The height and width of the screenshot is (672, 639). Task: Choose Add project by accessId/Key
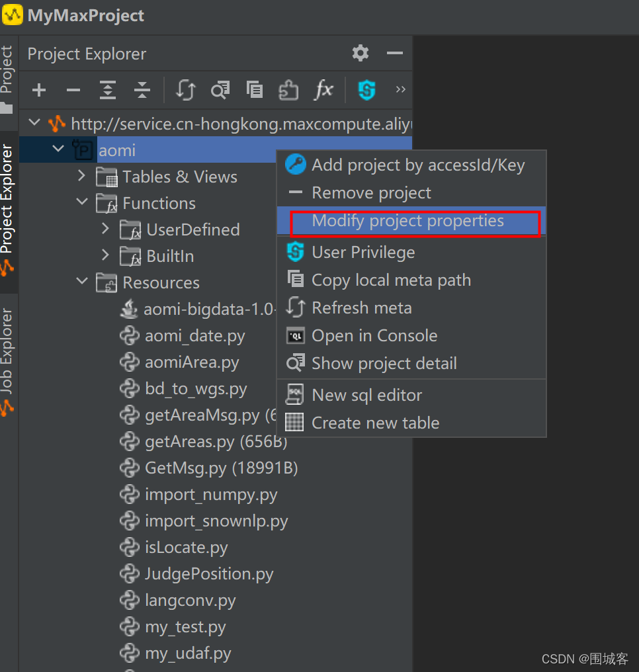[x=411, y=165]
